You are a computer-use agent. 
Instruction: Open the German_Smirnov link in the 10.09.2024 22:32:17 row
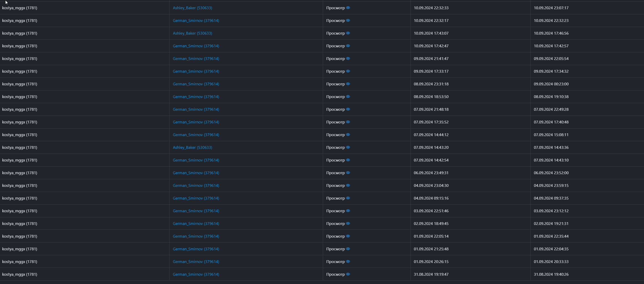[x=196, y=21]
